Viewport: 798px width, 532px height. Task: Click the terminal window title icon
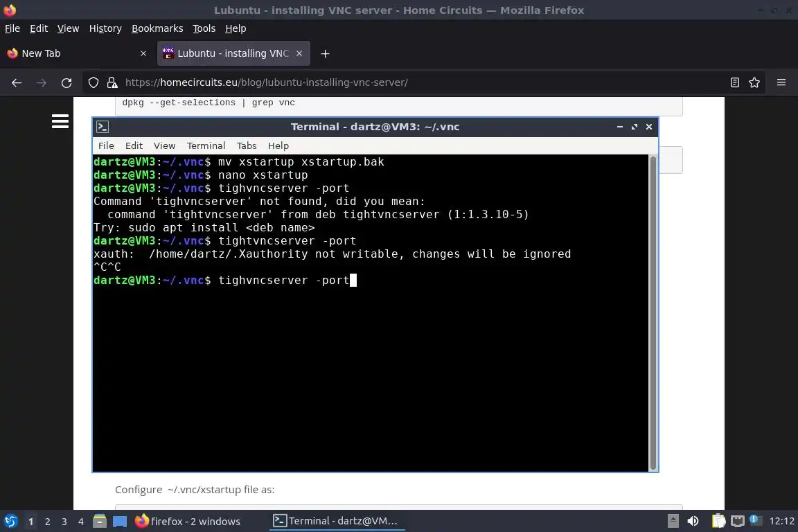coord(103,127)
